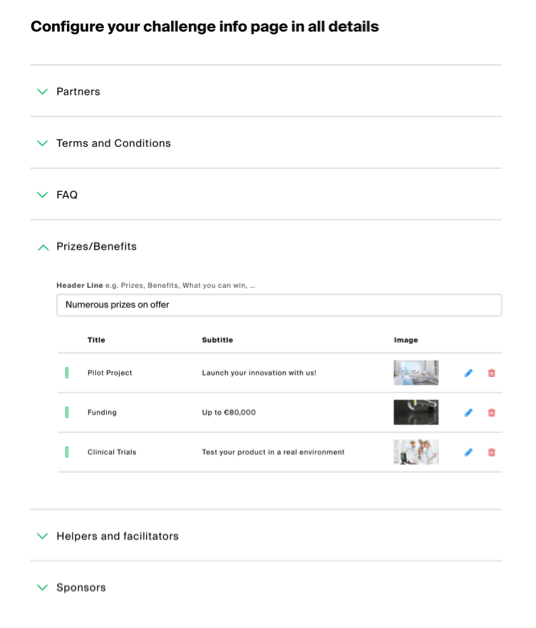Expand the Helpers and facilitators section

pyautogui.click(x=42, y=536)
